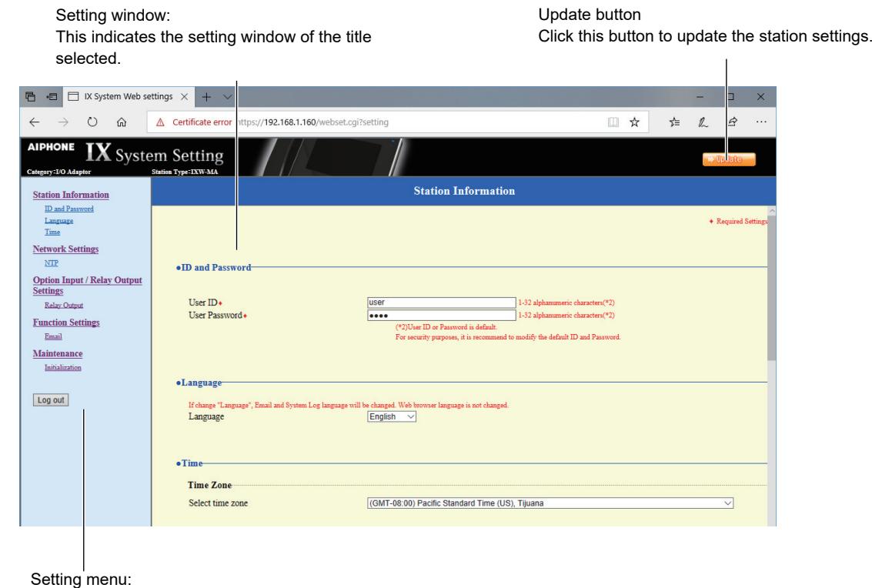Screen dimensions: 872x588
Task: Open Function Settings menu link
Action: 66,322
